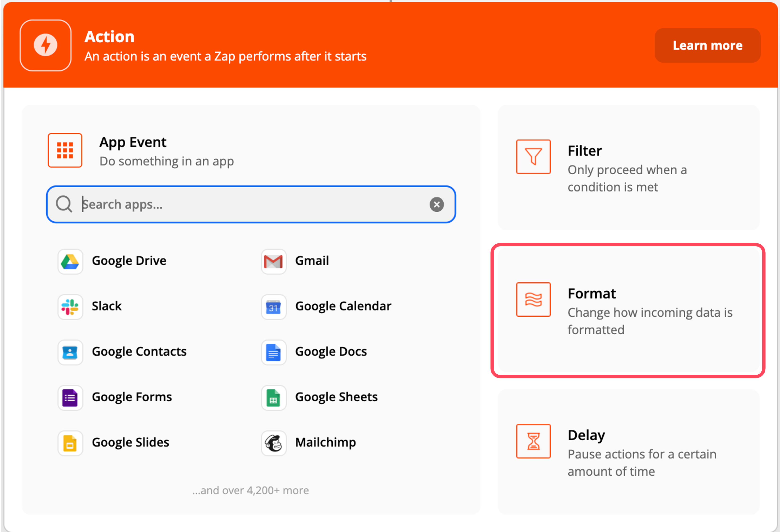
Task: Select the Google Docs icon
Action: pyautogui.click(x=274, y=352)
